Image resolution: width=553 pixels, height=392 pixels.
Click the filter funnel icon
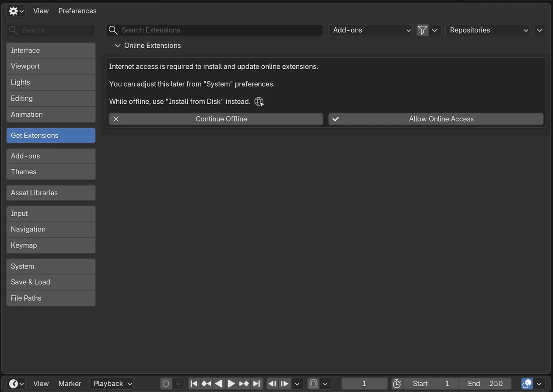tap(423, 30)
